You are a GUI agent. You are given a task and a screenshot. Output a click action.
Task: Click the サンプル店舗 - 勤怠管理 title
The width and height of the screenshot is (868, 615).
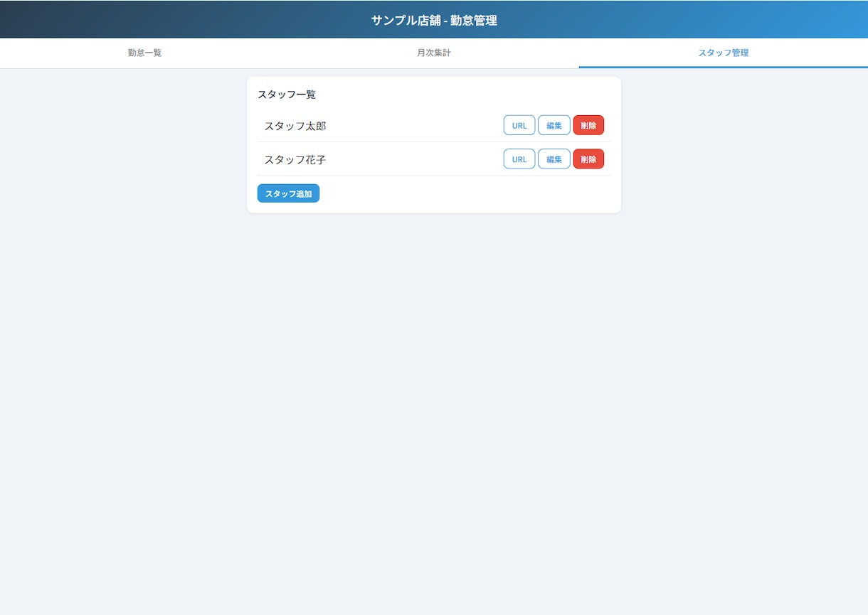click(434, 21)
